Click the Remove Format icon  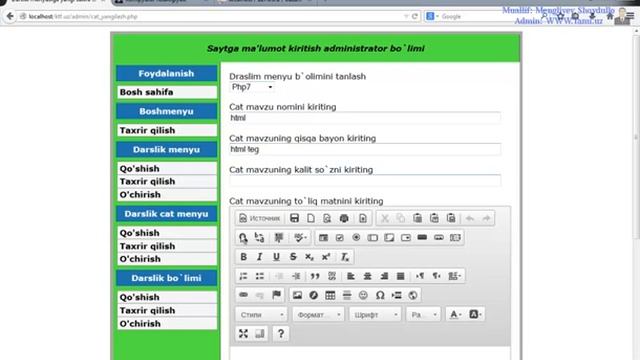coord(345,257)
